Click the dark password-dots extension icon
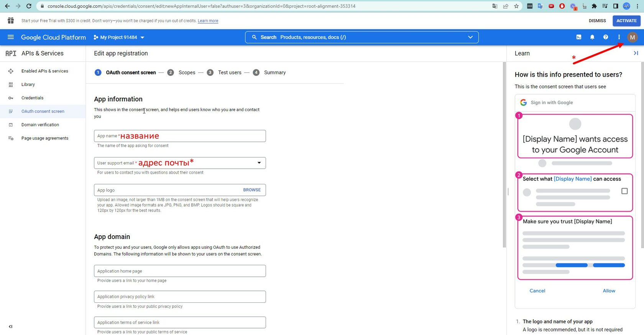Viewport: 644px width, 335px height. [530, 6]
